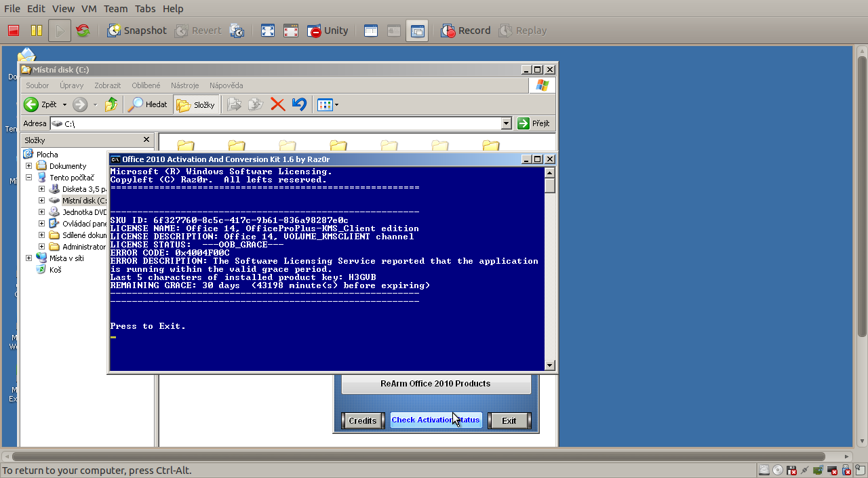Open the Views dropdown in Explorer toolbar
The width and height of the screenshot is (868, 478).
pyautogui.click(x=328, y=104)
